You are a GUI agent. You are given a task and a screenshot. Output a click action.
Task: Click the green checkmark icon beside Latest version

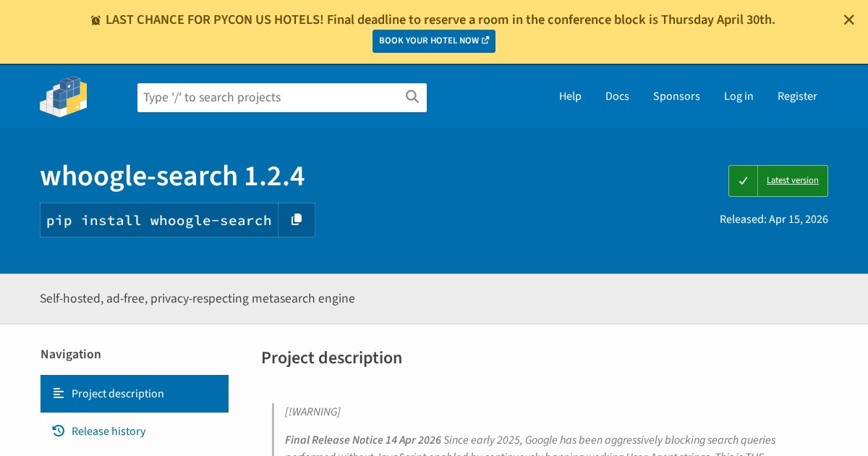pyautogui.click(x=743, y=181)
